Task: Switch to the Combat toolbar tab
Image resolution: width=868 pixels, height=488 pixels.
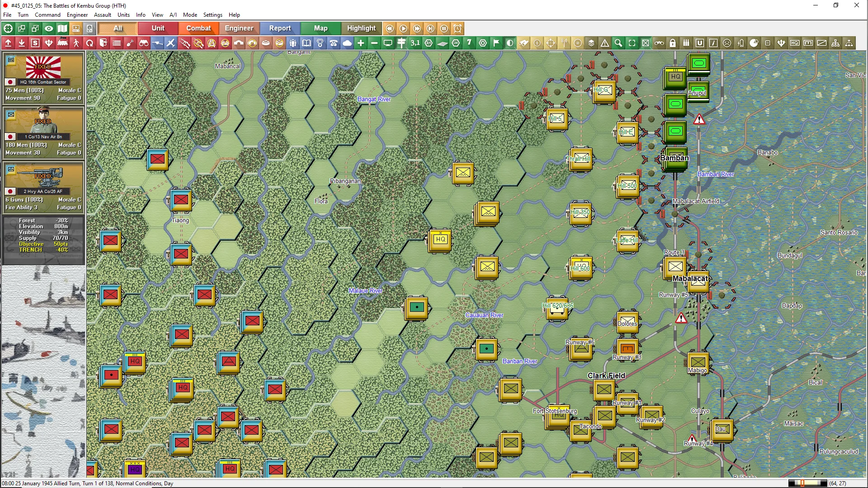Action: pyautogui.click(x=198, y=28)
